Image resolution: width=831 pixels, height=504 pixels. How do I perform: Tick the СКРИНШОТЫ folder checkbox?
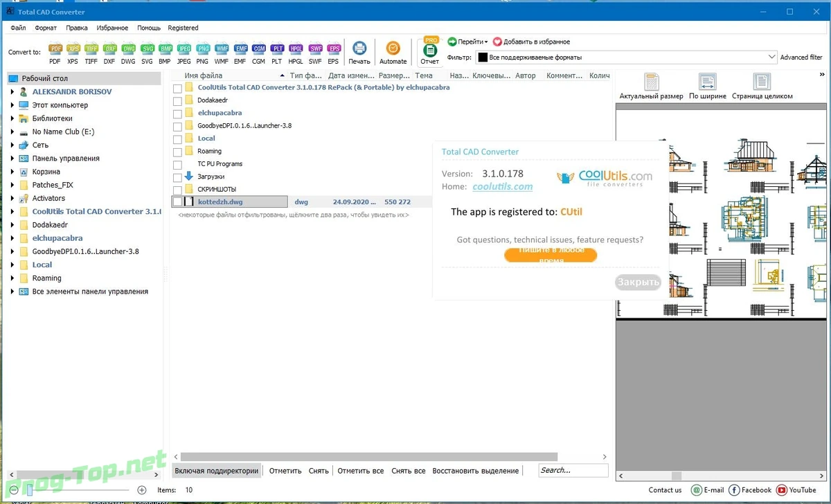pyautogui.click(x=178, y=190)
